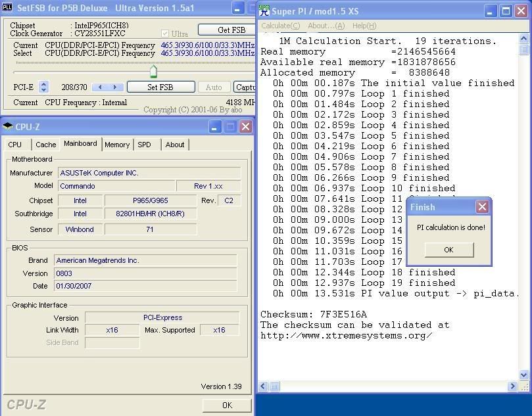Click the Model field "Commando"

pyautogui.click(x=116, y=186)
